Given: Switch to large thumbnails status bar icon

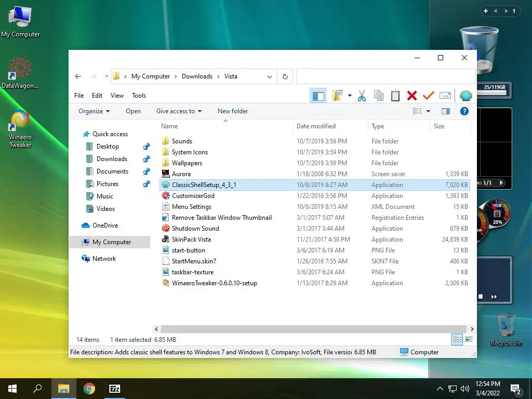Looking at the screenshot, I should (469, 339).
